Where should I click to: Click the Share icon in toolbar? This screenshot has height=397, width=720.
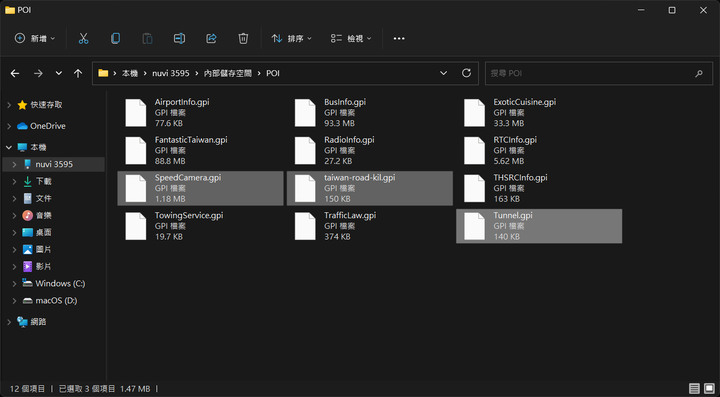tap(211, 39)
